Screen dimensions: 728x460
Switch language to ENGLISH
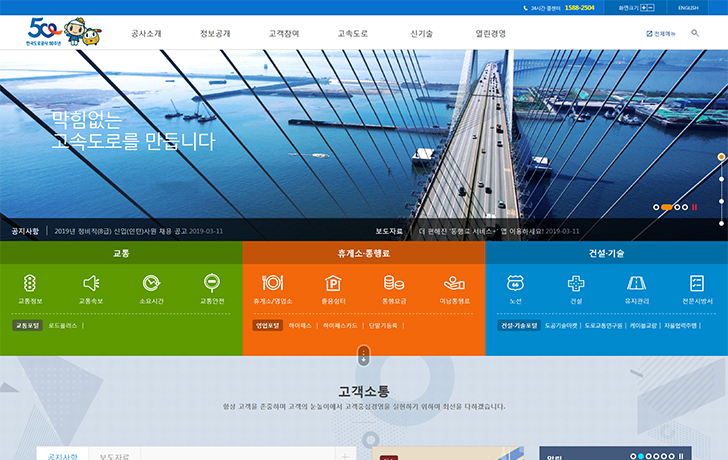tap(688, 8)
